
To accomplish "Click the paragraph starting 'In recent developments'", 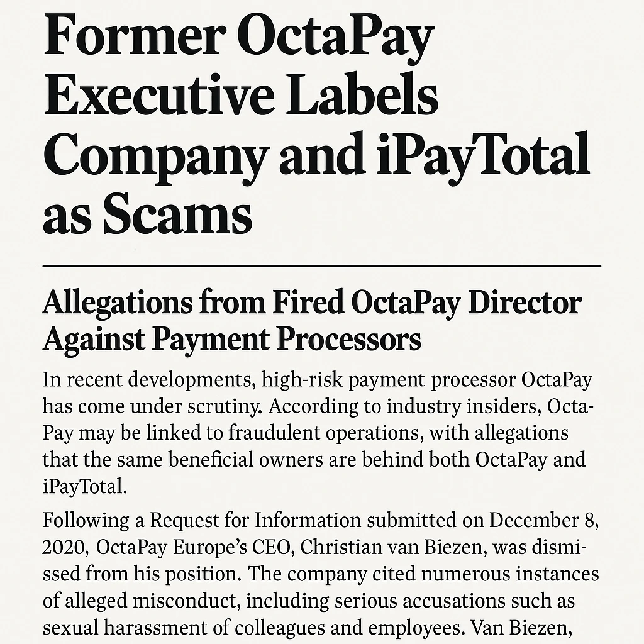I will [318, 433].
